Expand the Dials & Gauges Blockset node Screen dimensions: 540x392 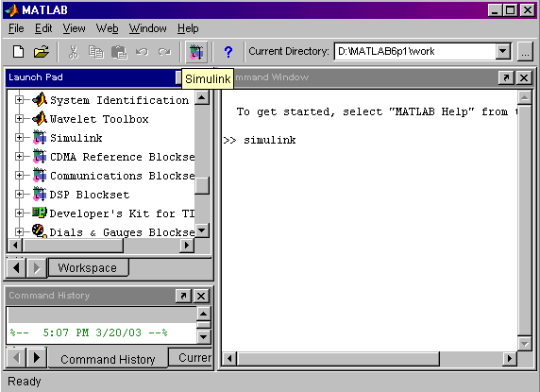coord(19,231)
